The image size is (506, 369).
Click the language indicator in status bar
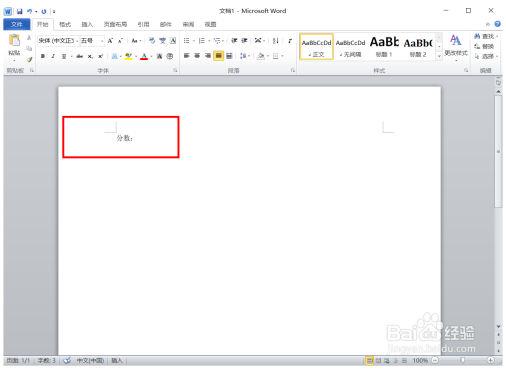coord(90,360)
